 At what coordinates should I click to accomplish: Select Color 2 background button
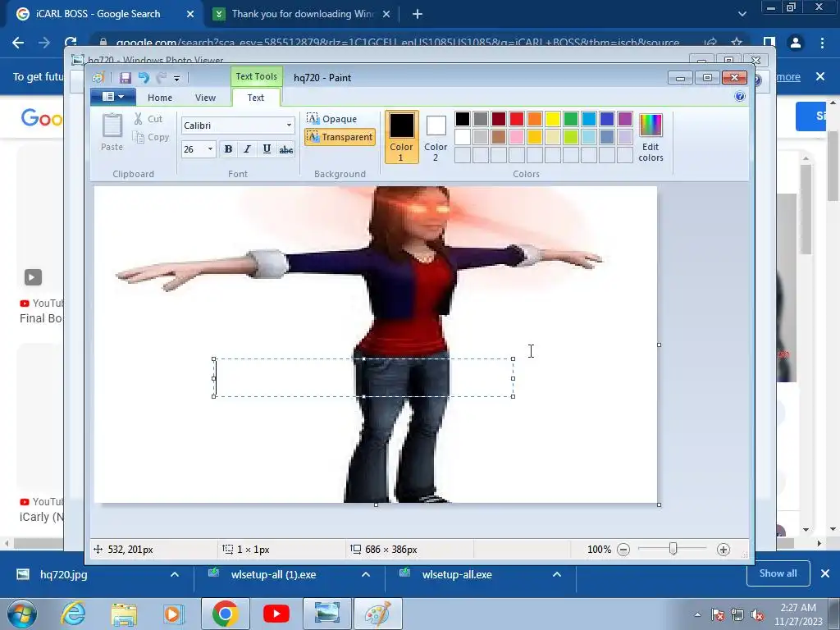[436, 137]
